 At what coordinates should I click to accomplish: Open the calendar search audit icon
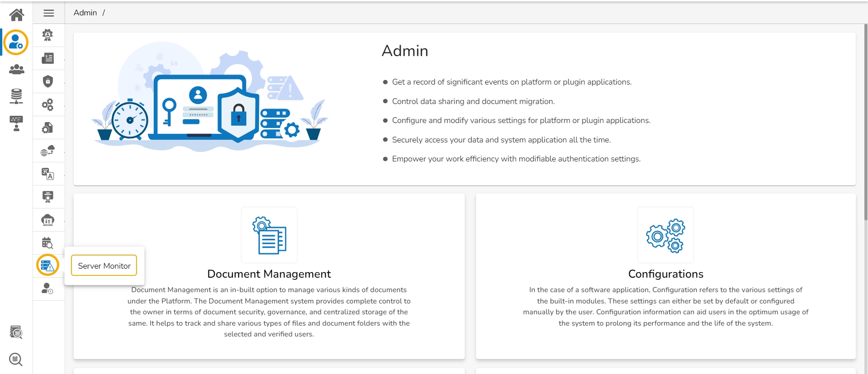pos(47,243)
